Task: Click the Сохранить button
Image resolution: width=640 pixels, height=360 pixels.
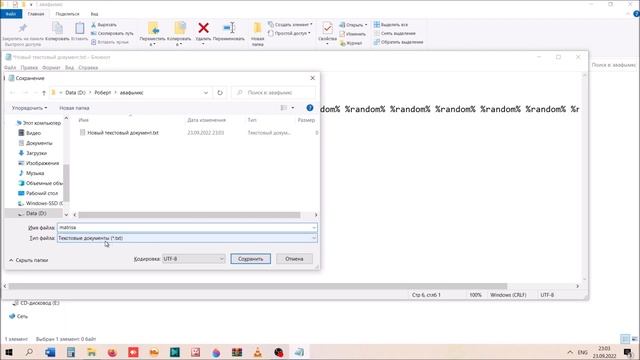Action: [250, 259]
